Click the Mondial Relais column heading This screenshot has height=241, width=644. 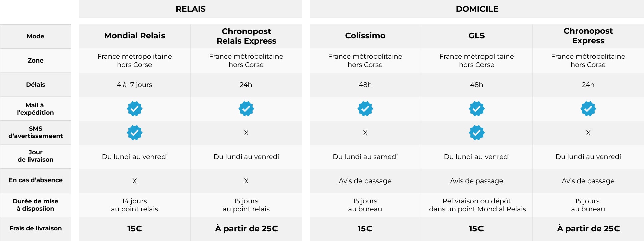click(x=135, y=36)
